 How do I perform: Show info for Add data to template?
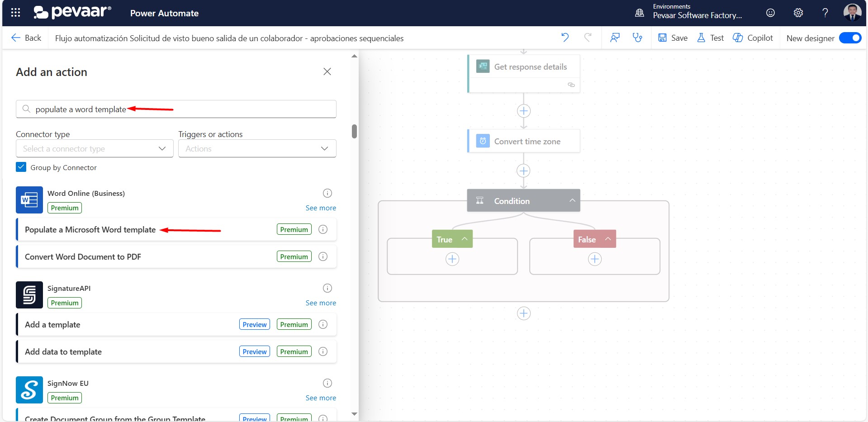[x=323, y=351]
